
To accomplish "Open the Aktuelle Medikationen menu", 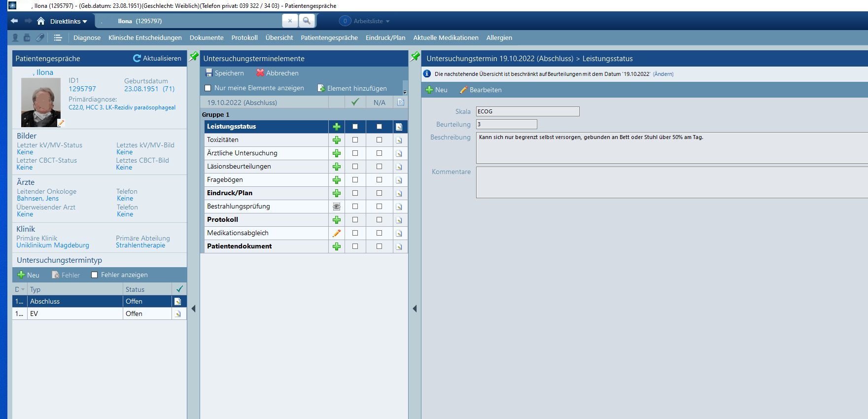I will pyautogui.click(x=446, y=38).
